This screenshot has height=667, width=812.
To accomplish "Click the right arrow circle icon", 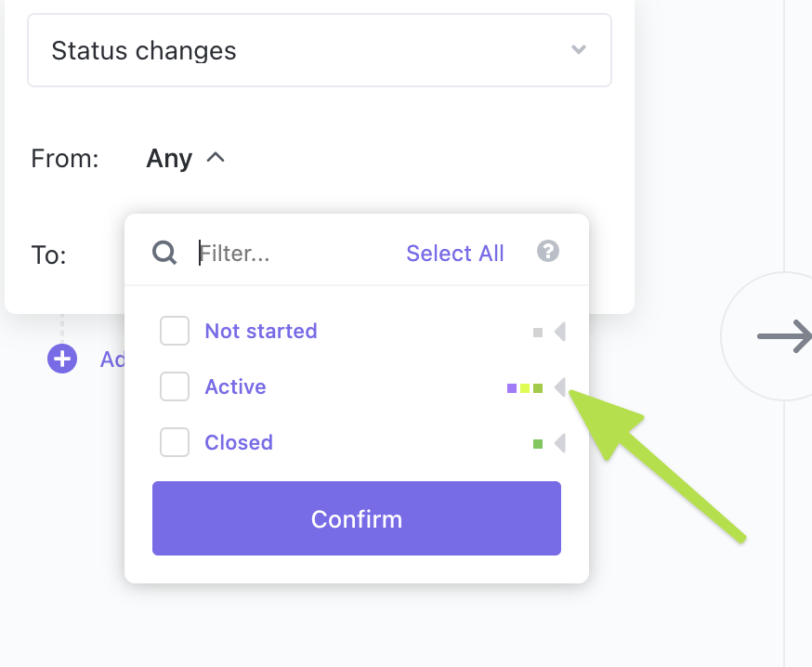I will point(779,336).
